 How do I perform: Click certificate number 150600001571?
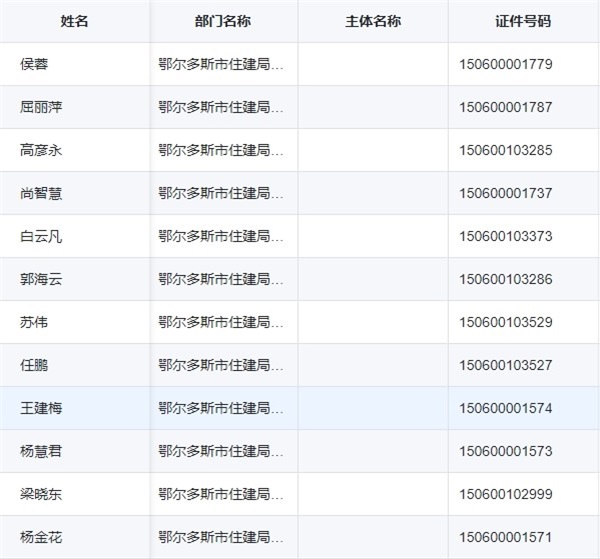click(x=505, y=537)
